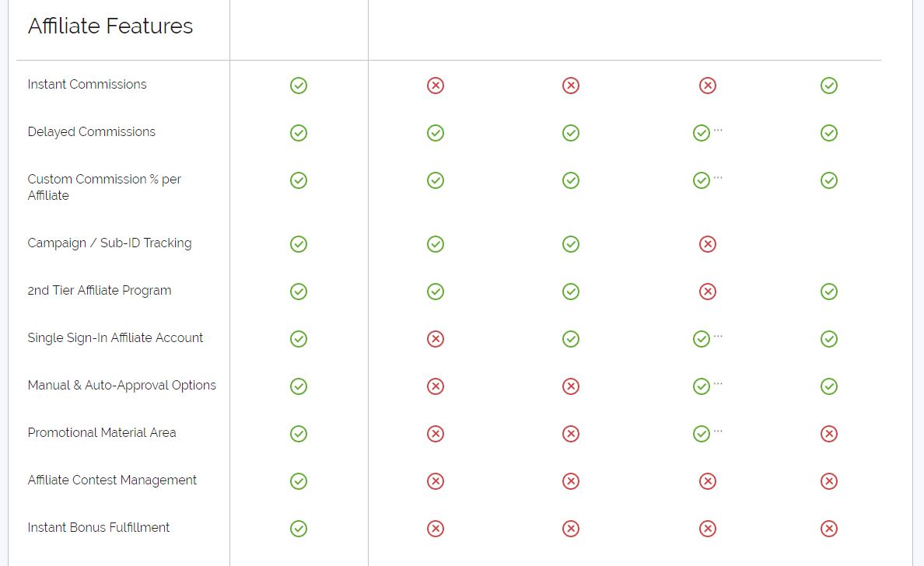
Task: Click the Campaign / Sub-ID Tracking label
Action: pos(110,243)
